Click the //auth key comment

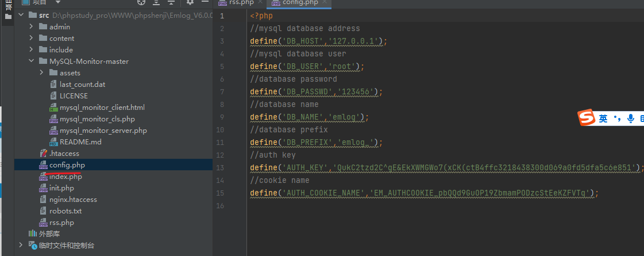(273, 155)
